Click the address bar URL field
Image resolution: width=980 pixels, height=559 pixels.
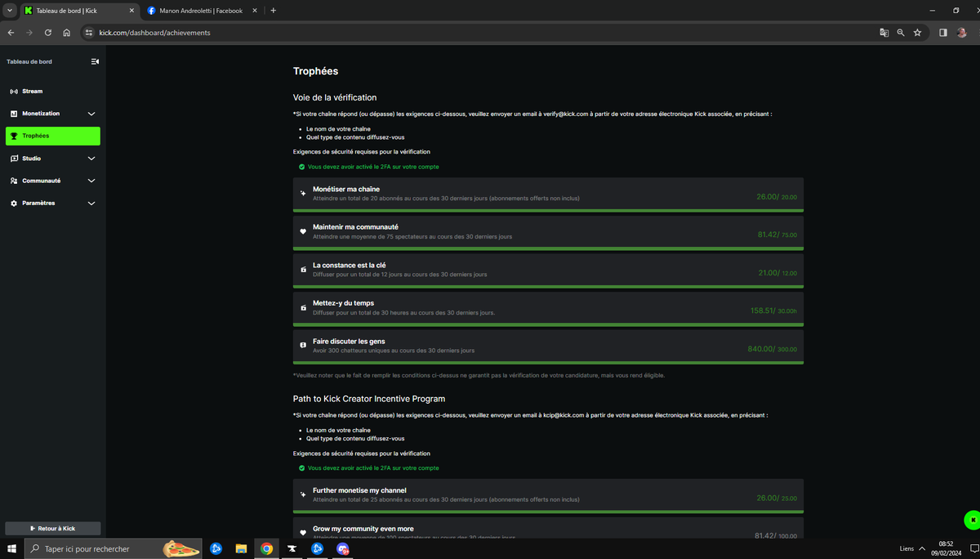click(x=482, y=33)
